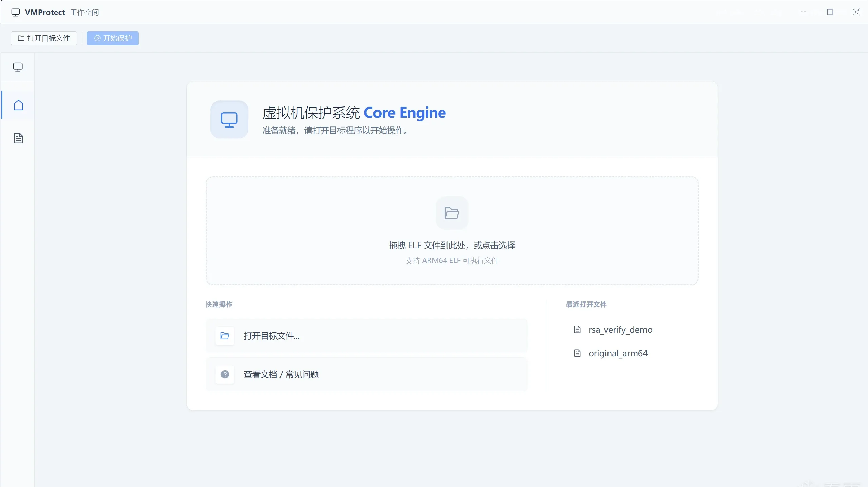868x487 pixels.
Task: Click the 最近打开文件 heading
Action: point(586,305)
